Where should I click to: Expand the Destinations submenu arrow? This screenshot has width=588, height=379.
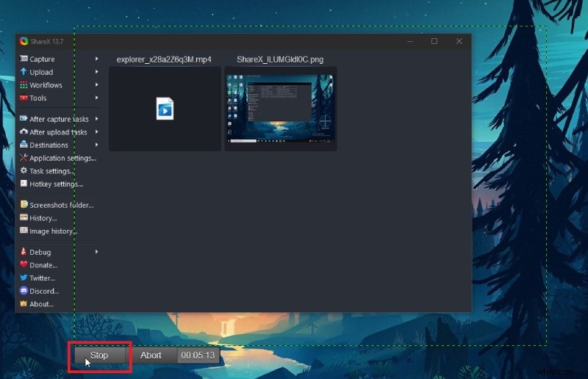click(97, 144)
